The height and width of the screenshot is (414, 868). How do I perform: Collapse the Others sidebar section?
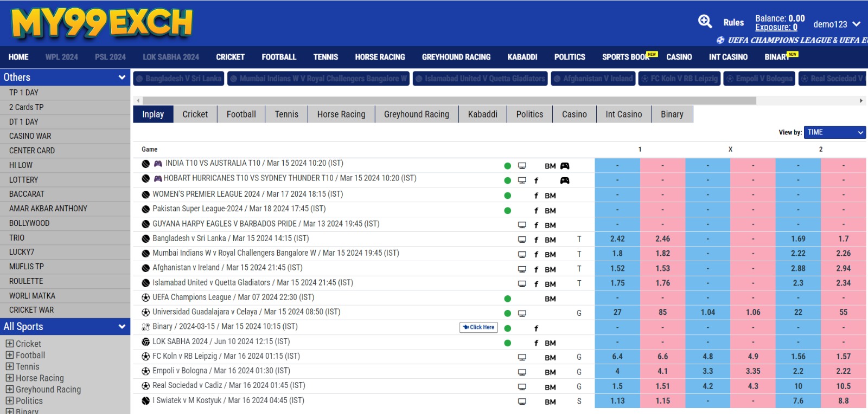click(122, 77)
